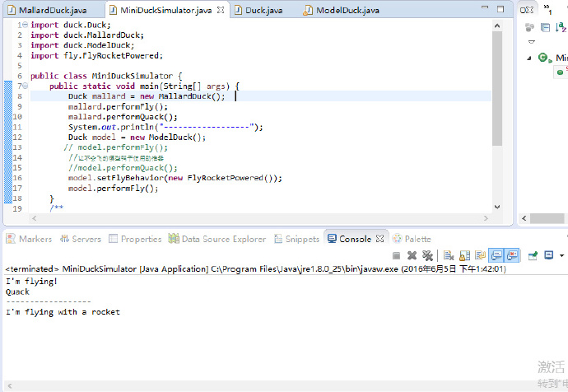Image resolution: width=568 pixels, height=392 pixels.
Task: Click the editor vertical scrollbar up arrow
Action: pyautogui.click(x=497, y=26)
